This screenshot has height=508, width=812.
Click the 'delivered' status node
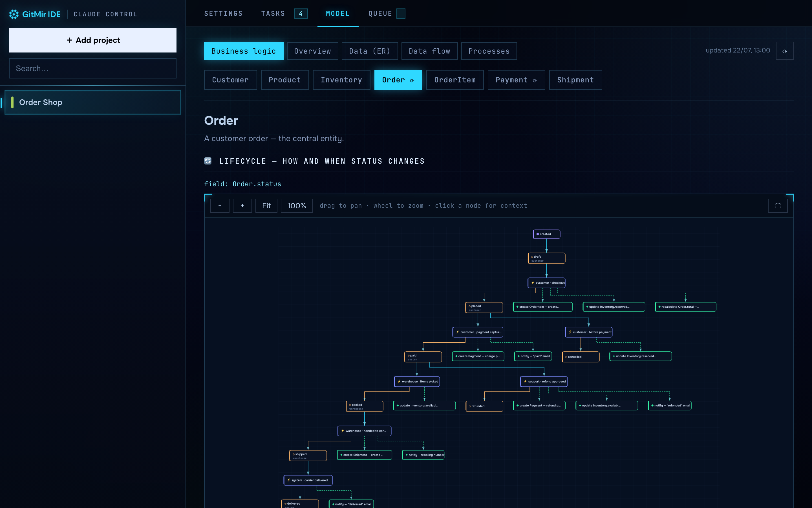300,504
